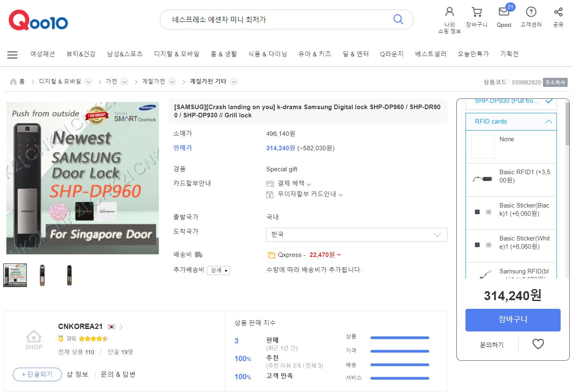The image size is (573, 392).
Task: Select Basic Sticker(White)1 option
Action: tap(511, 246)
